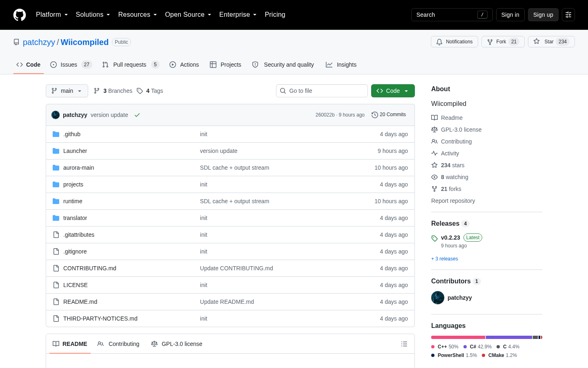The image size is (588, 368).
Task: Click the LICENSE file icon
Action: (56, 285)
